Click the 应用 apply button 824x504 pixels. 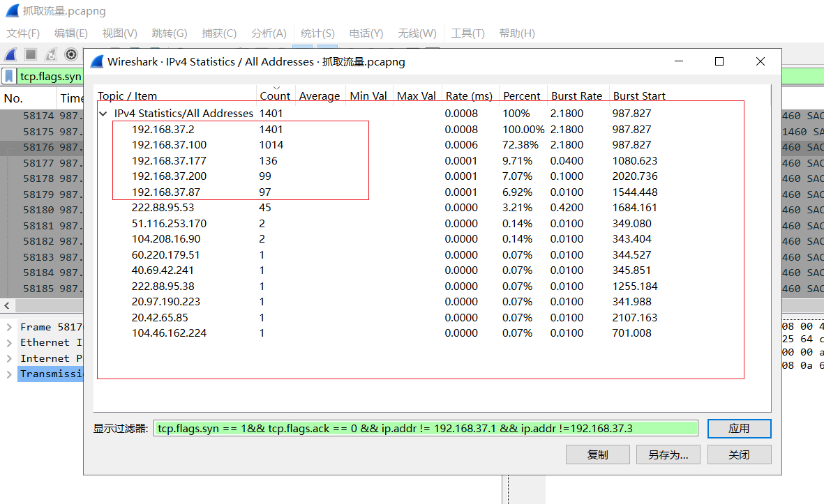coord(739,429)
